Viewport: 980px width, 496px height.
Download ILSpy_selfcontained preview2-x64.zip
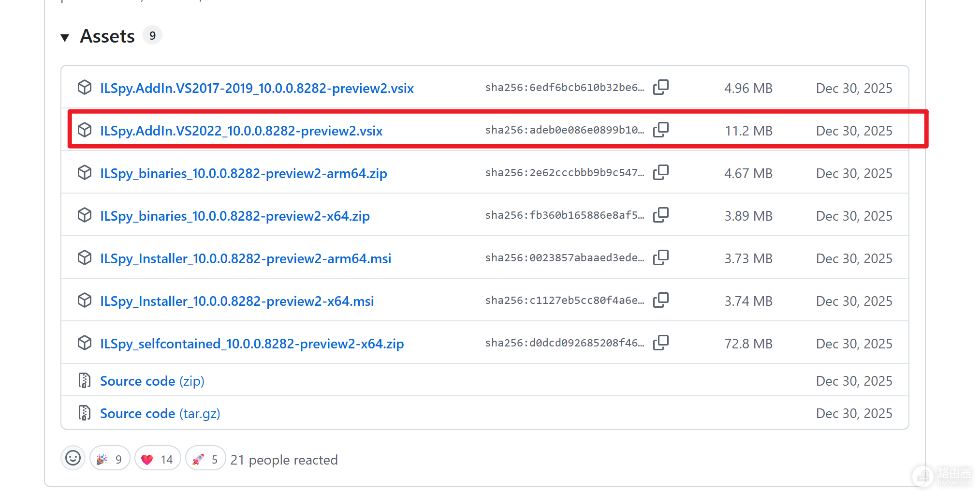click(252, 344)
